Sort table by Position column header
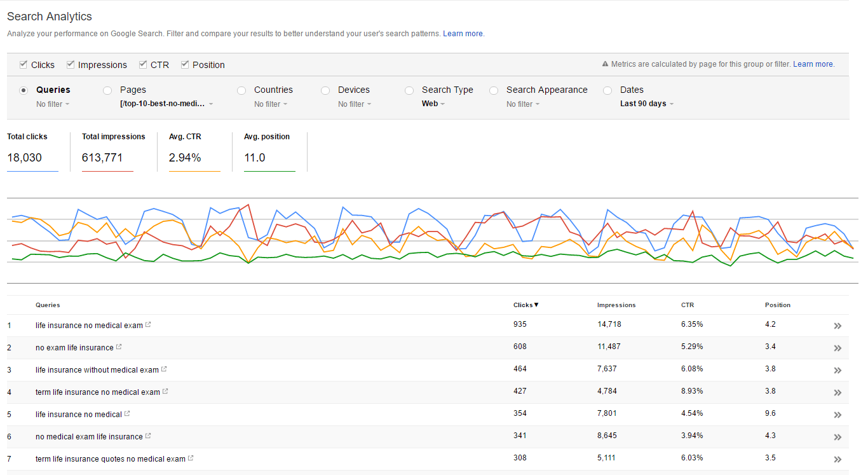The height and width of the screenshot is (475, 868). pos(778,305)
